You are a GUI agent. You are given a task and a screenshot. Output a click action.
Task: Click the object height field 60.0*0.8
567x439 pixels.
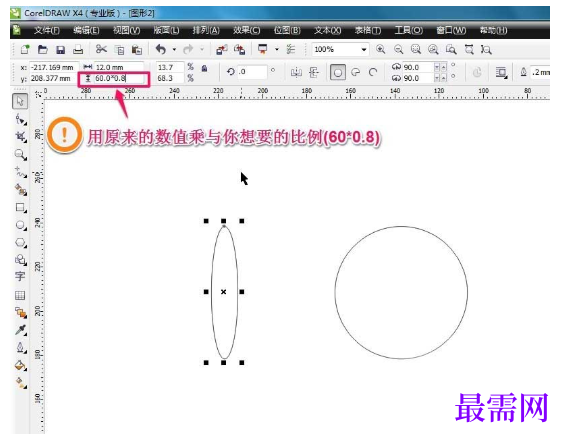point(119,78)
